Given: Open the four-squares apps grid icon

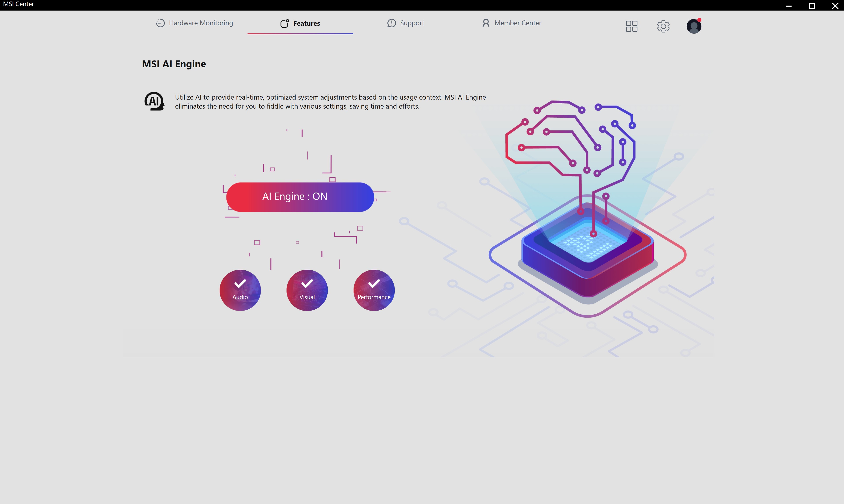Looking at the screenshot, I should pyautogui.click(x=631, y=26).
